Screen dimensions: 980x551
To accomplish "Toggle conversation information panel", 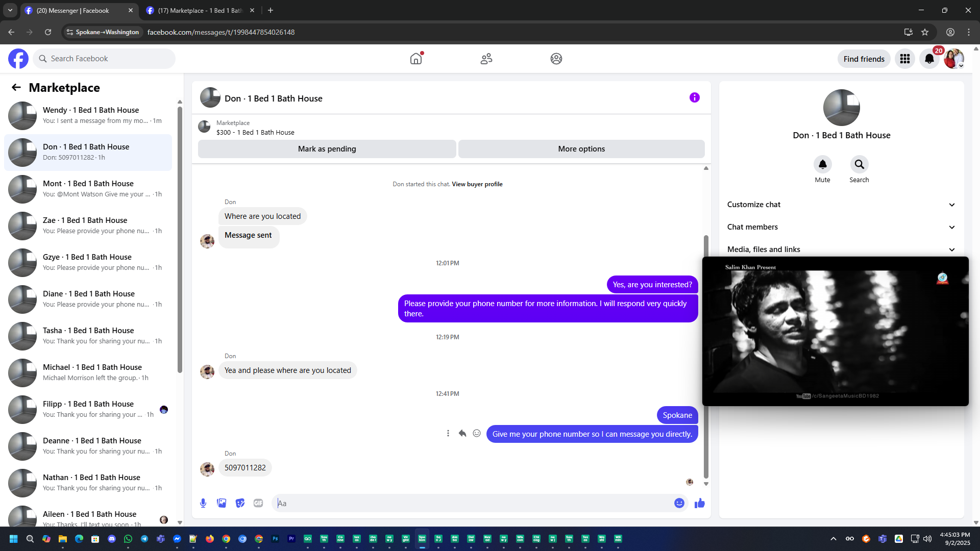I will click(x=694, y=97).
